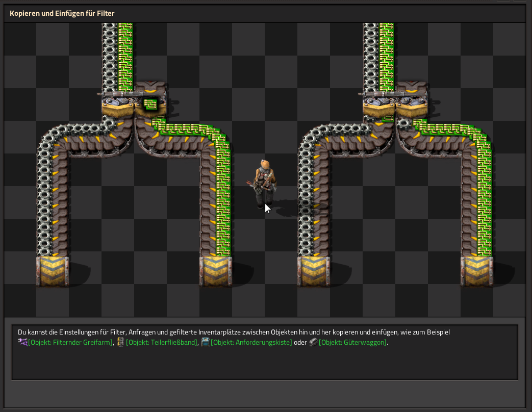The height and width of the screenshot is (412, 532).
Task: Select the rightmost yellow striped chest
Action: 476,271
